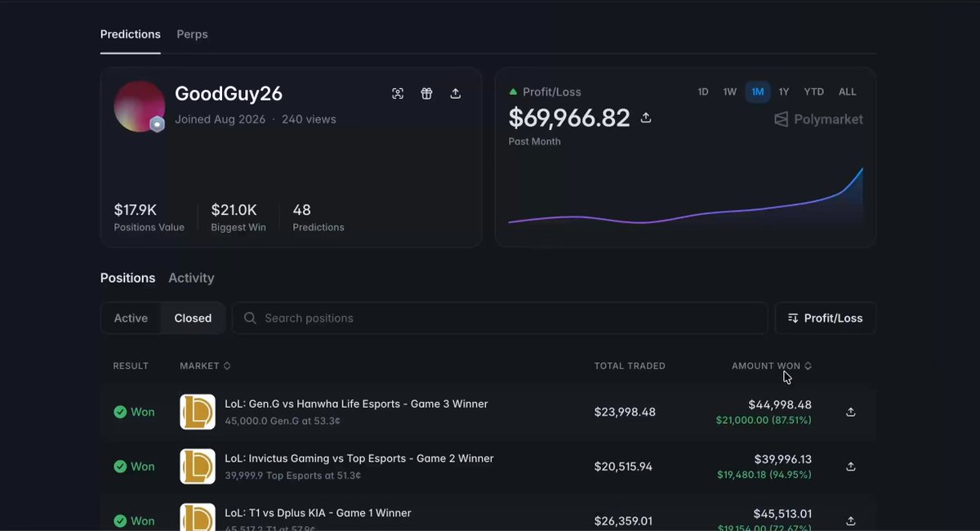Click the GoodGuy26 avatar image
This screenshot has height=531, width=980.
[140, 106]
